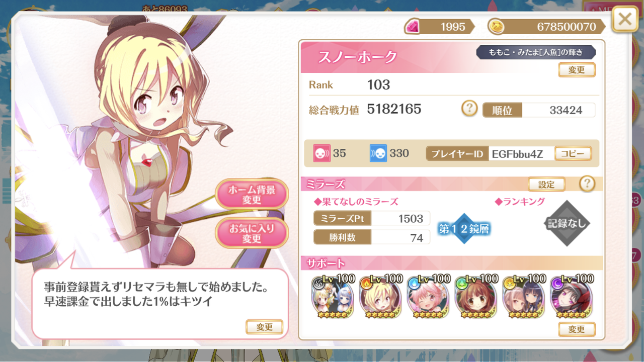Change title via 変更 under ももこ・みたま

click(577, 70)
